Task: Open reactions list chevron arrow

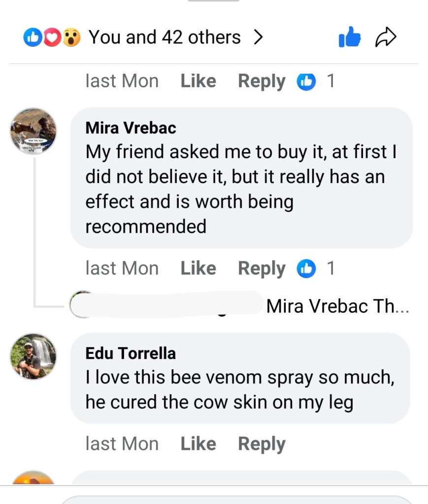Action: point(258,37)
